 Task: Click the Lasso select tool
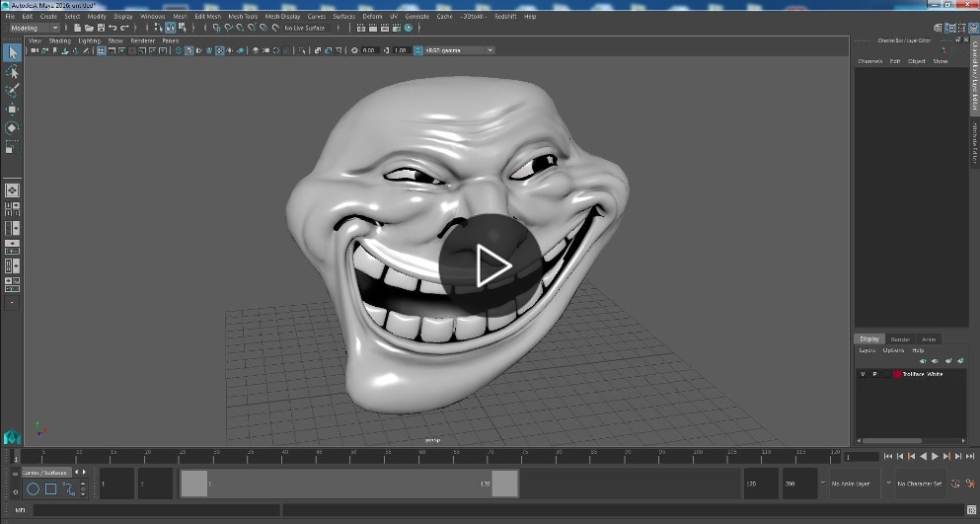(x=13, y=72)
